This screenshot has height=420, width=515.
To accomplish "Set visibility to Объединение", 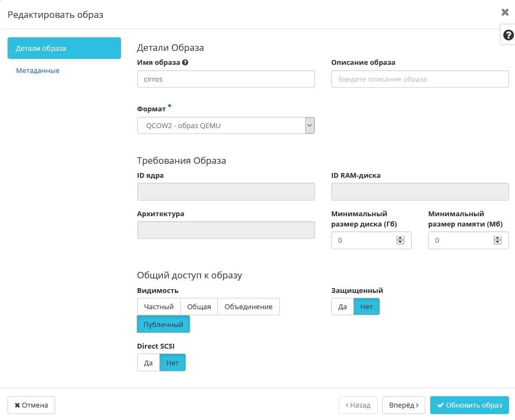I will pyautogui.click(x=249, y=306).
